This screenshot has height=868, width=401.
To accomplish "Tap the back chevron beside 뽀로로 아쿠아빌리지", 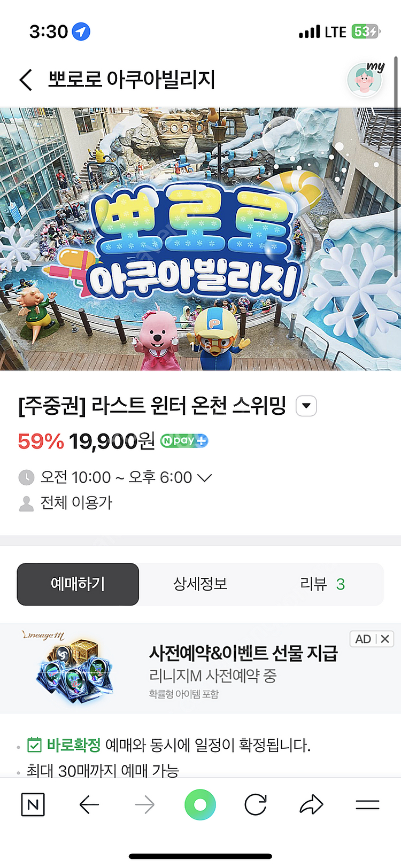I will click(x=26, y=80).
